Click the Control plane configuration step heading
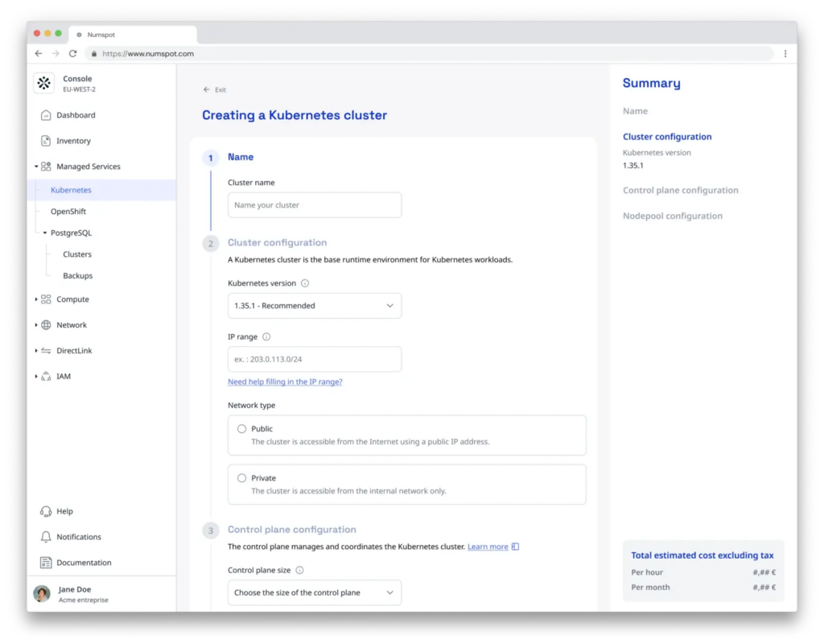The height and width of the screenshot is (644, 824). [x=291, y=530]
